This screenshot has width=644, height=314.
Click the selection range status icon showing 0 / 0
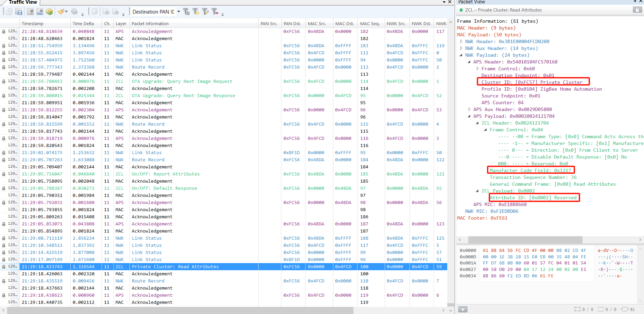pyautogui.click(x=577, y=309)
